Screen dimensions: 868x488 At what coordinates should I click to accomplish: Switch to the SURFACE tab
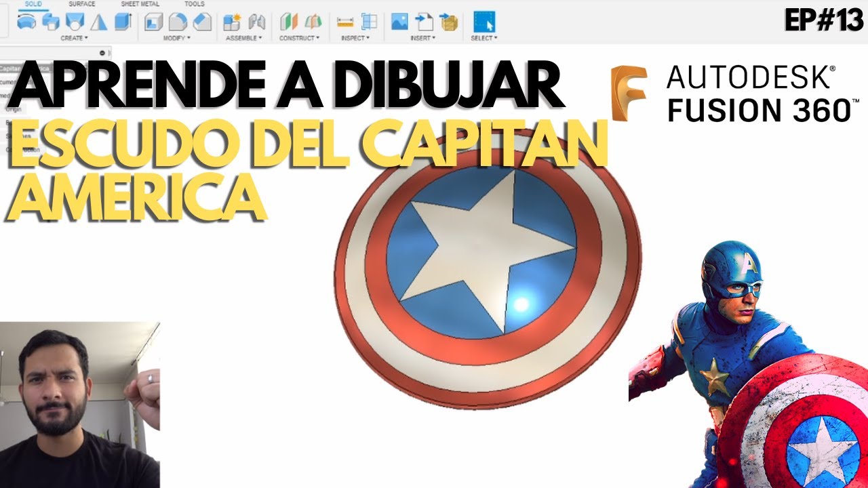(81, 4)
